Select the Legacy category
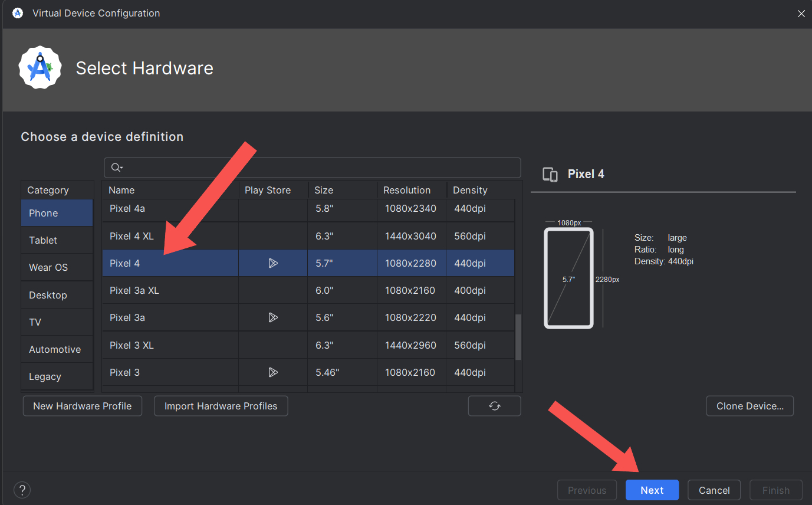The width and height of the screenshot is (812, 505). (x=57, y=376)
